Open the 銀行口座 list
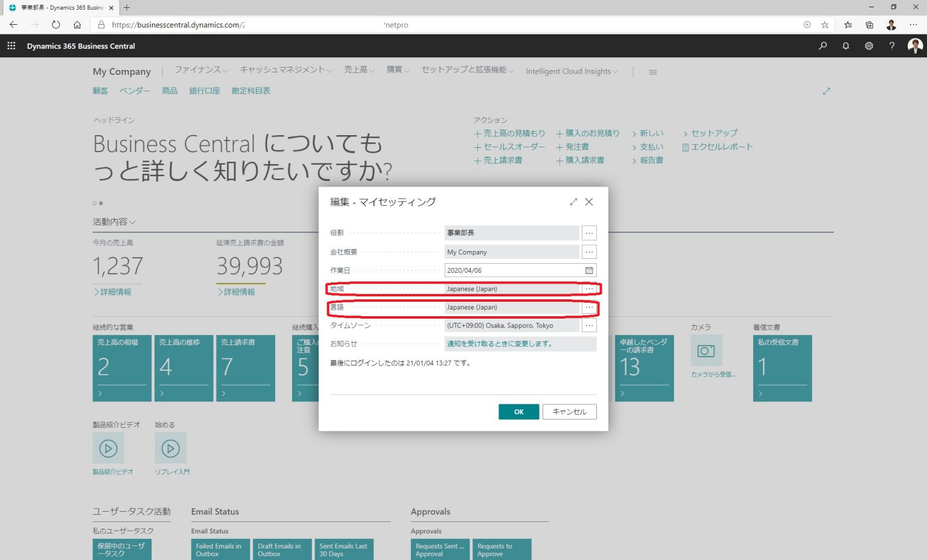Viewport: 927px width, 560px height. 205,91
